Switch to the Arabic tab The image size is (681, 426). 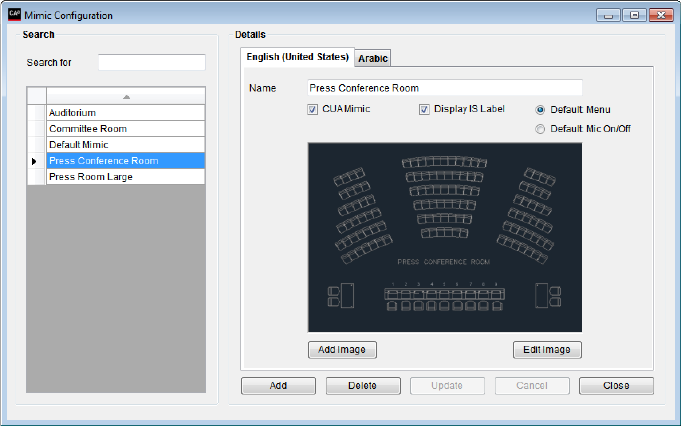tap(373, 58)
